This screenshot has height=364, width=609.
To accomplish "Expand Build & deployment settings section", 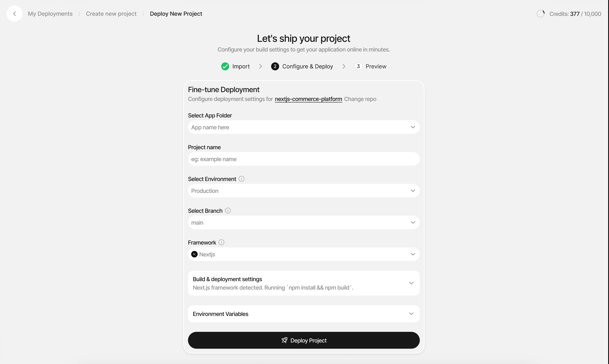I will pyautogui.click(x=303, y=283).
